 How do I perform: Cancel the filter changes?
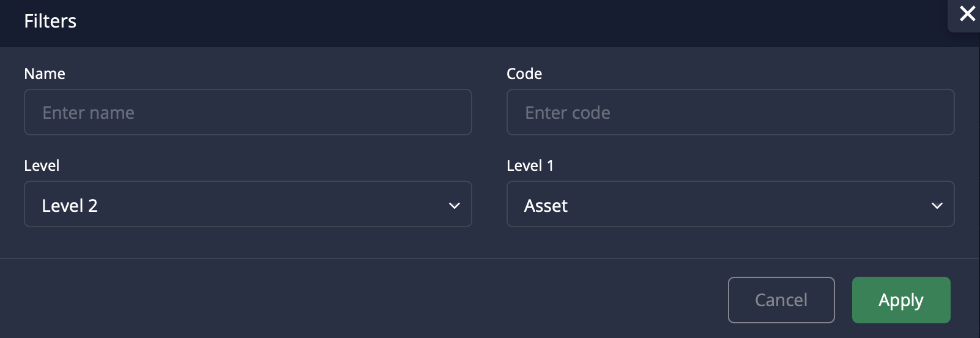click(781, 300)
